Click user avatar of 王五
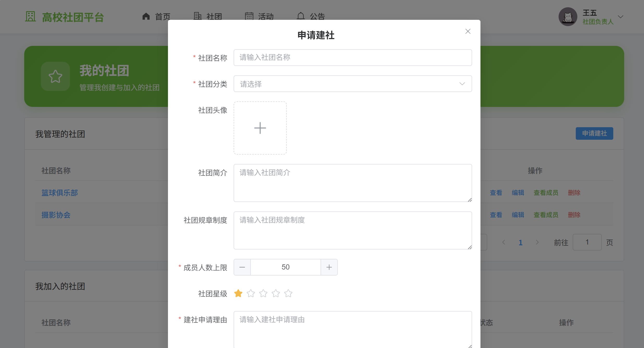 click(x=568, y=17)
